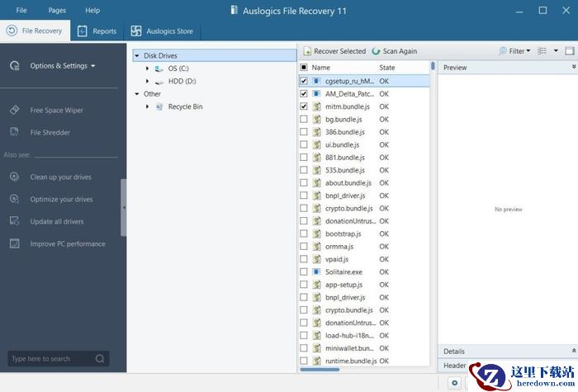Collapse the Other tree node

coord(137,94)
